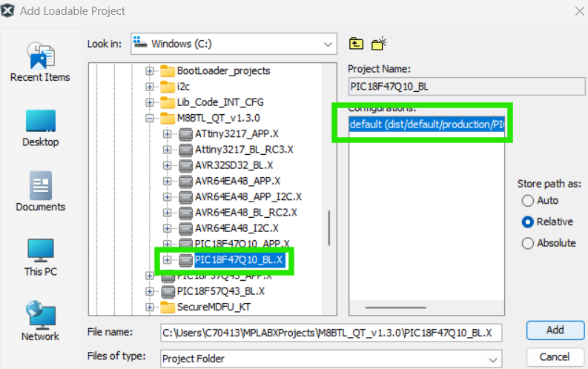The image size is (588, 369).
Task: Select Auto store path option
Action: (x=528, y=201)
